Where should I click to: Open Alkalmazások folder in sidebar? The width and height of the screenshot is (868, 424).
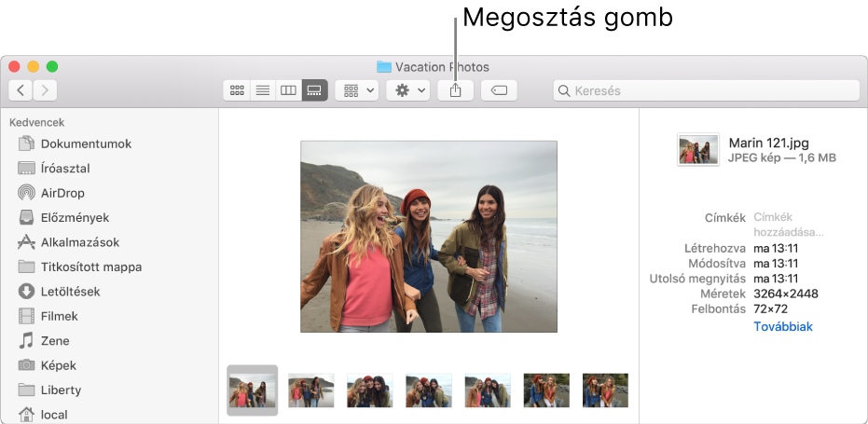tap(79, 242)
